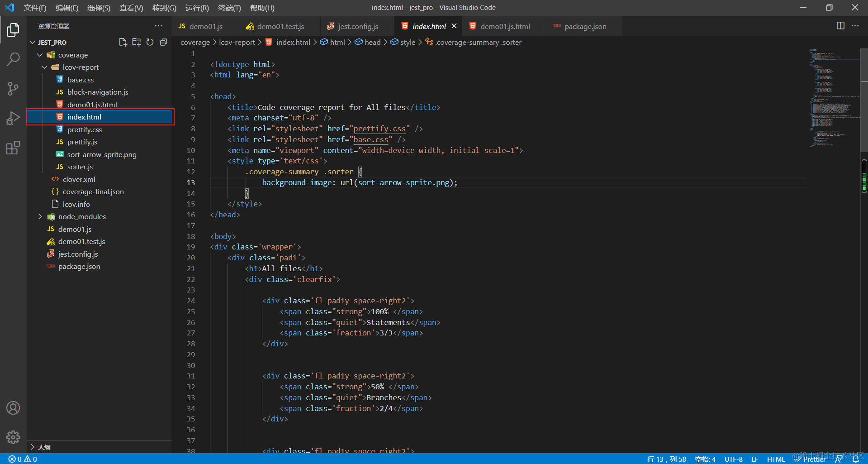The image size is (868, 464).
Task: Open the Search view in activity bar
Action: pyautogui.click(x=13, y=59)
